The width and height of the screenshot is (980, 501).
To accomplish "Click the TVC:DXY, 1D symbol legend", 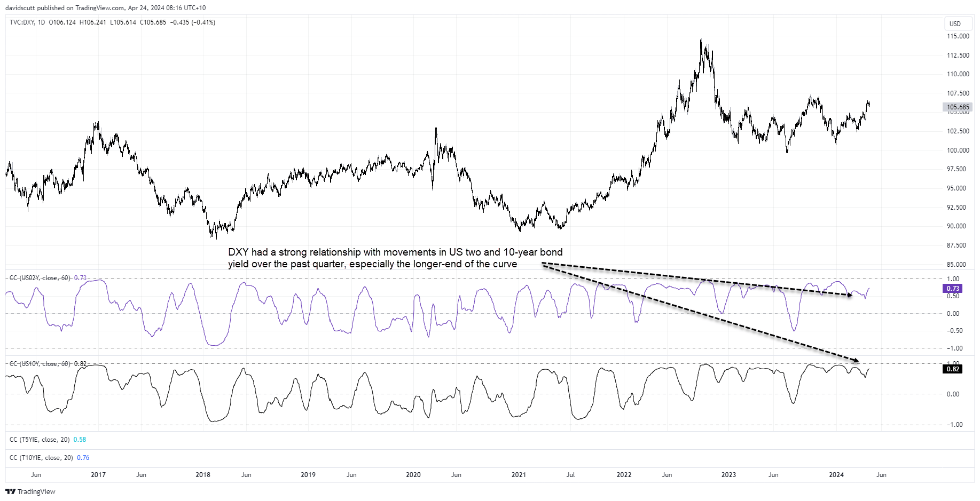I will tap(27, 22).
